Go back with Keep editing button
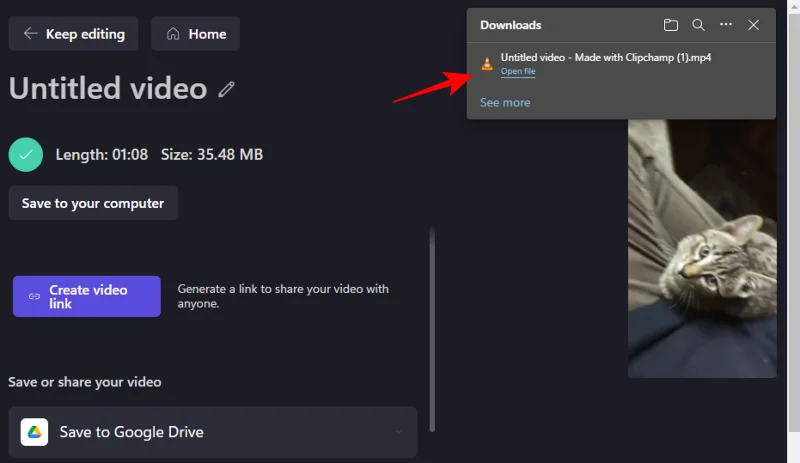Viewport: 800px width, 463px height. pyautogui.click(x=73, y=34)
